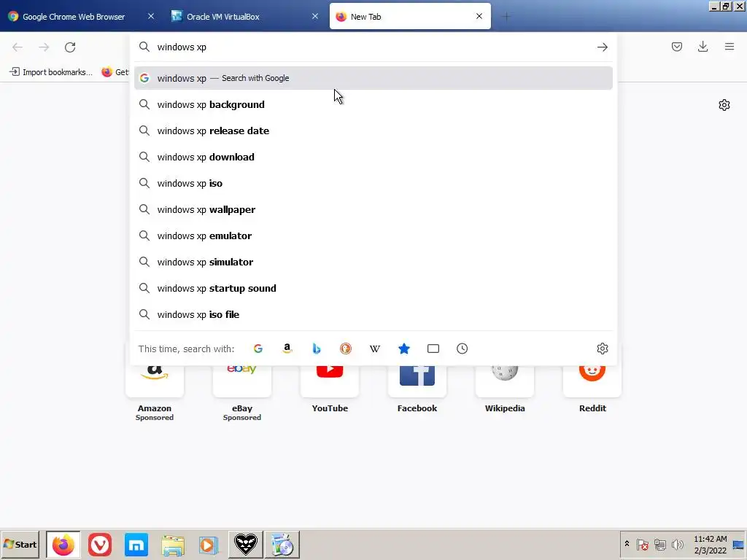Open the Firefox hamburger menu
Viewport: 747px width, 560px height.
(x=729, y=47)
